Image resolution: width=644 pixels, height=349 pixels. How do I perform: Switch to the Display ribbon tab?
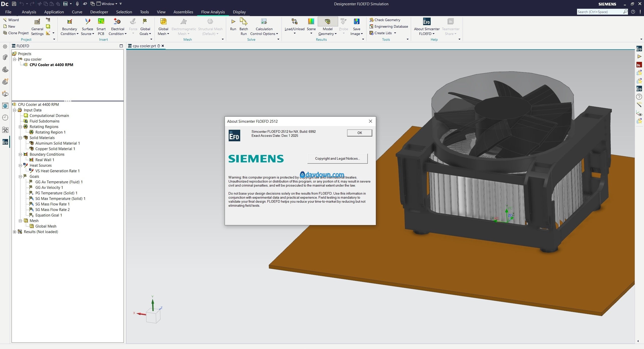coord(239,12)
